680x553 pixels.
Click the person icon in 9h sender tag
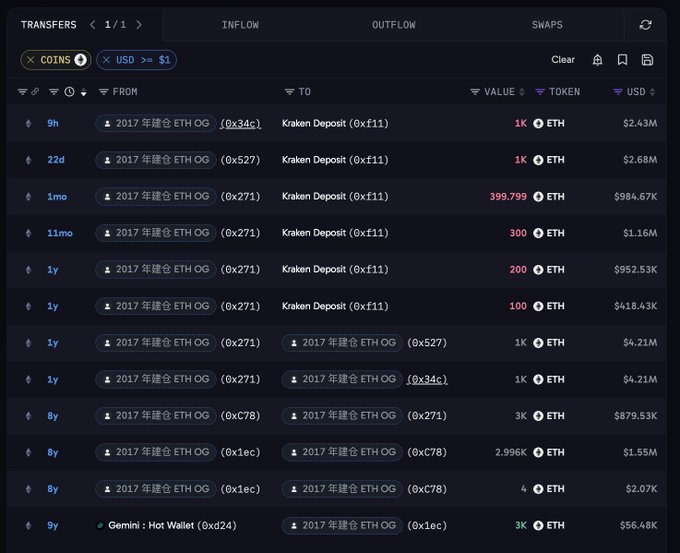(x=107, y=124)
